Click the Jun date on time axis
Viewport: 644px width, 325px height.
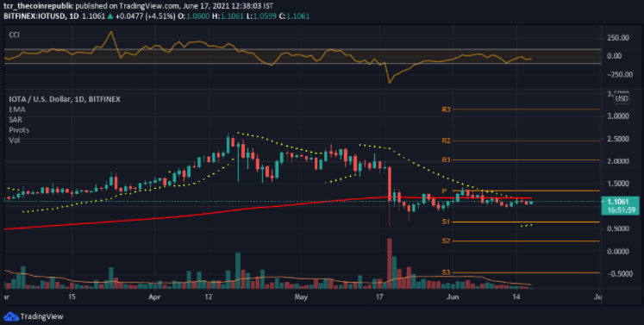(x=452, y=297)
